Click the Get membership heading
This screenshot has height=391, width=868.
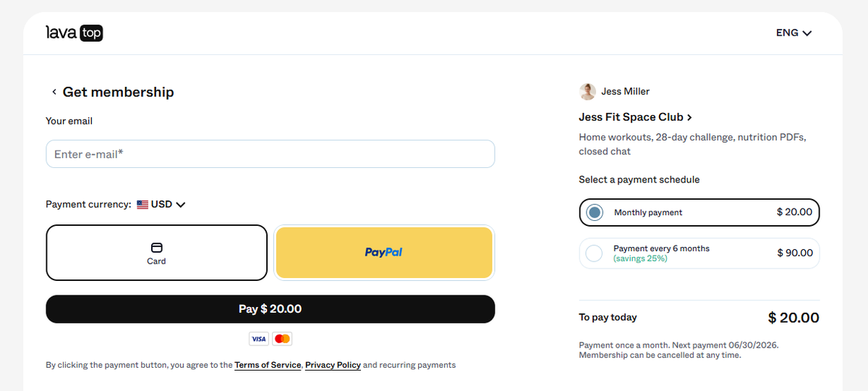(x=119, y=92)
